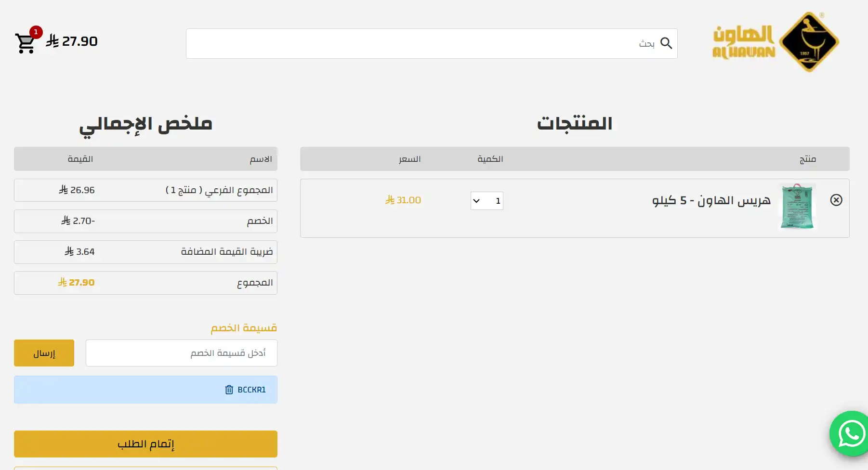
Task: Submit coupon with إرسال button
Action: click(x=44, y=353)
